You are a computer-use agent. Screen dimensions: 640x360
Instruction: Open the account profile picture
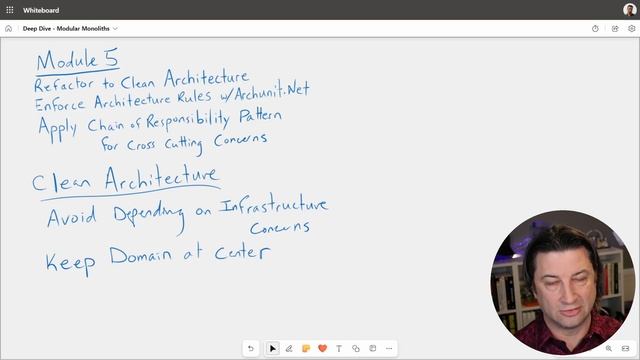629,10
